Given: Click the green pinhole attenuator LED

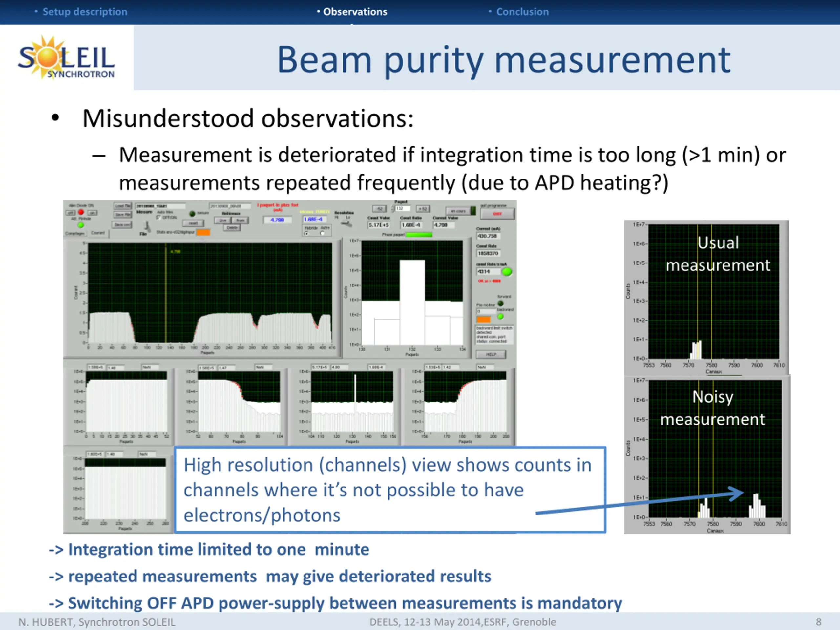Looking at the screenshot, I should click(x=81, y=225).
